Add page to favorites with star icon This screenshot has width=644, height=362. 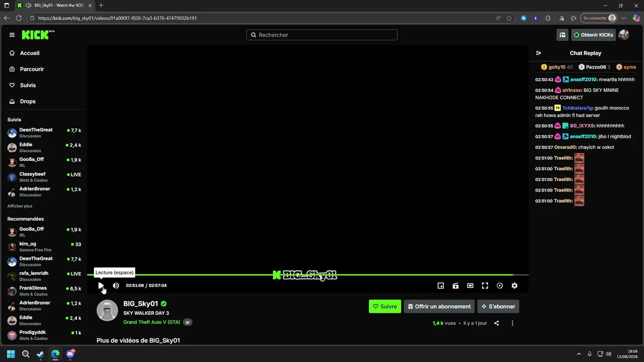pos(509,18)
